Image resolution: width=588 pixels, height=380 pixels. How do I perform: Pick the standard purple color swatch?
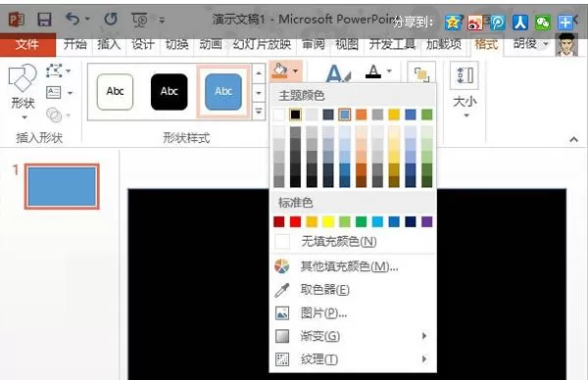[x=426, y=222]
